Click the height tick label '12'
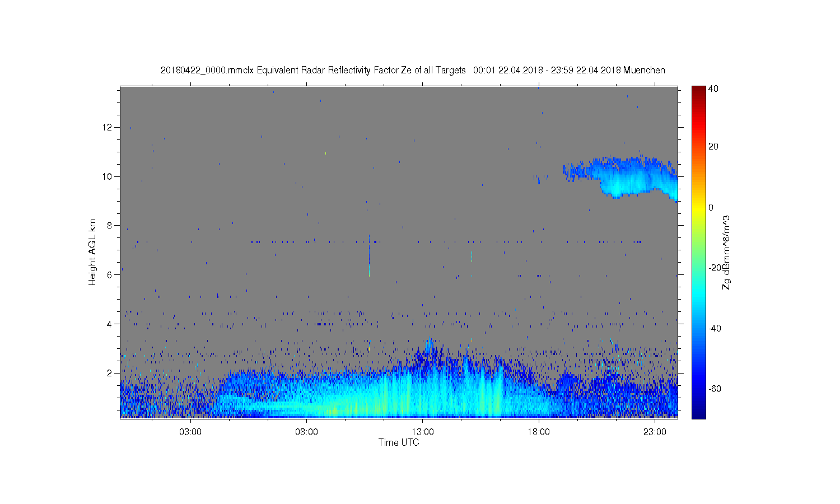 (108, 127)
